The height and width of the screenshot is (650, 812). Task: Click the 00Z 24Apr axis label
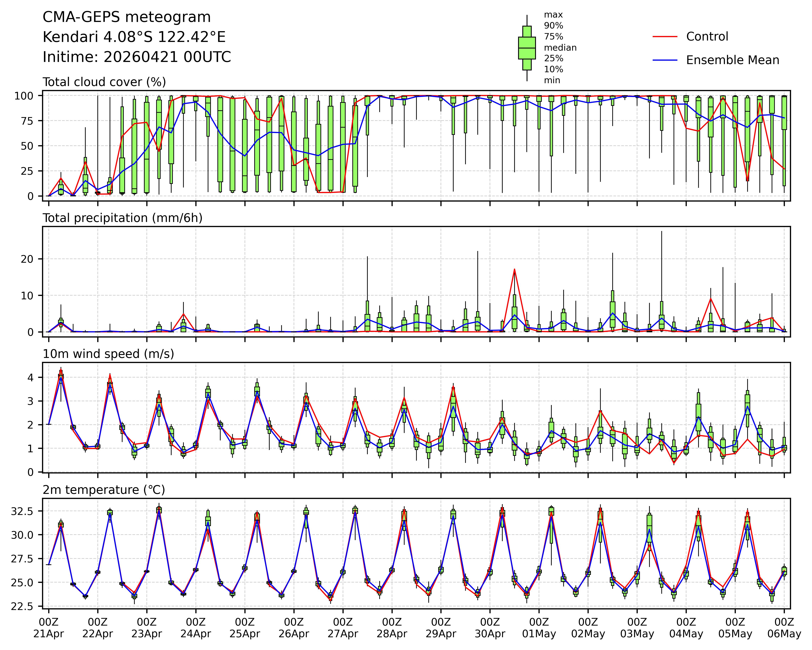pos(195,627)
